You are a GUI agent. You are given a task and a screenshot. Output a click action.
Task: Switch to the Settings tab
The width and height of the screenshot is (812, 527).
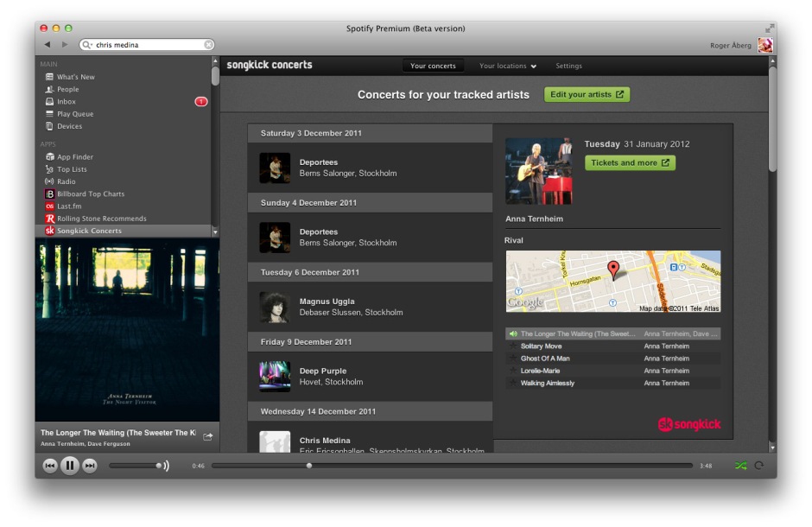[568, 66]
